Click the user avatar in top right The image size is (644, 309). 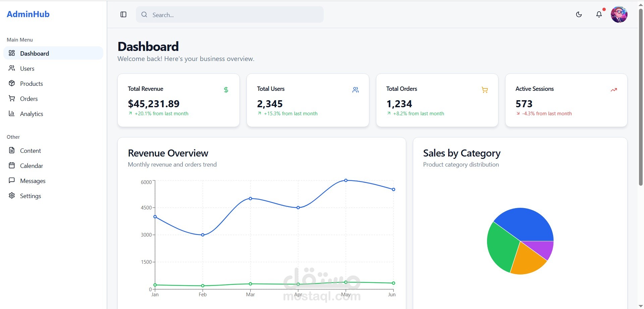coord(620,14)
